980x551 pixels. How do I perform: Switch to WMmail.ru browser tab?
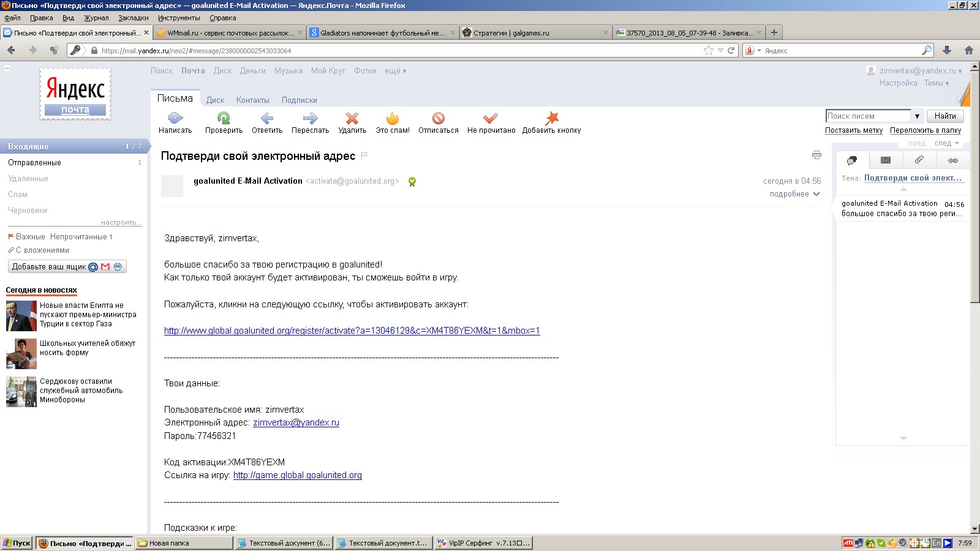[228, 33]
